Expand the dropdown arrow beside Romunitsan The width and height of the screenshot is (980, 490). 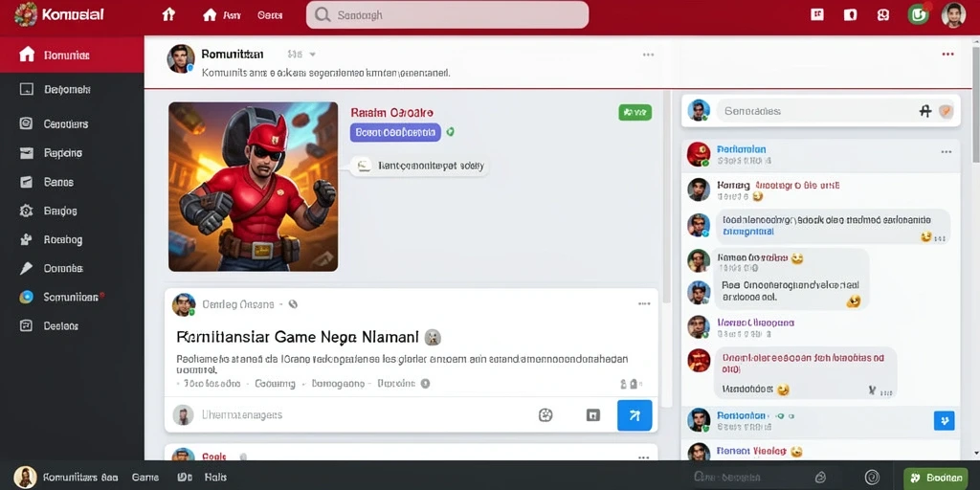tap(313, 55)
